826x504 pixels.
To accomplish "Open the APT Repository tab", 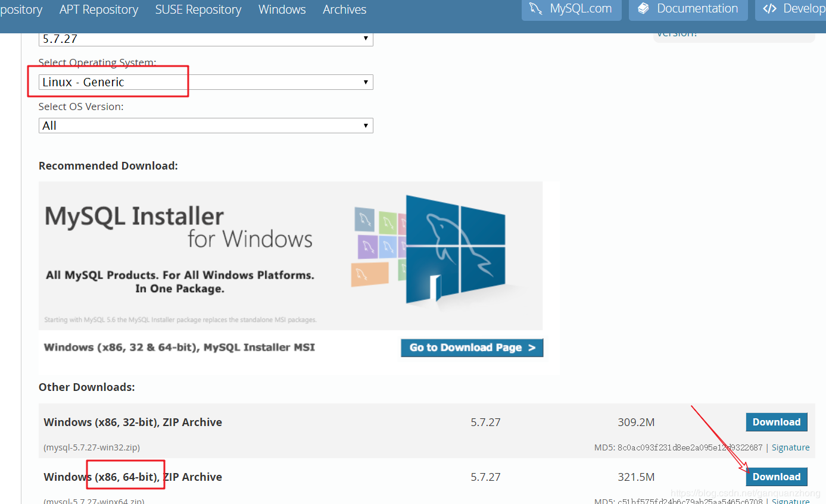I will pos(99,10).
